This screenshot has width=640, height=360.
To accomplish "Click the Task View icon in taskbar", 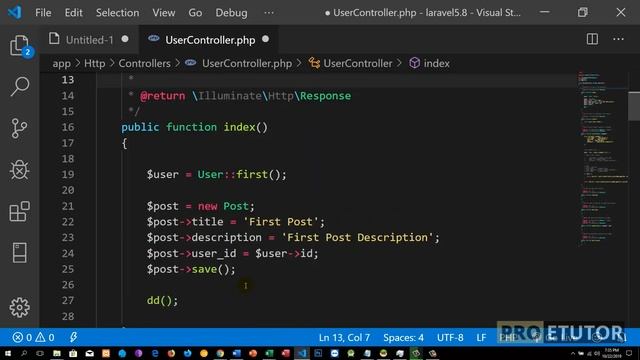I will (x=40, y=353).
